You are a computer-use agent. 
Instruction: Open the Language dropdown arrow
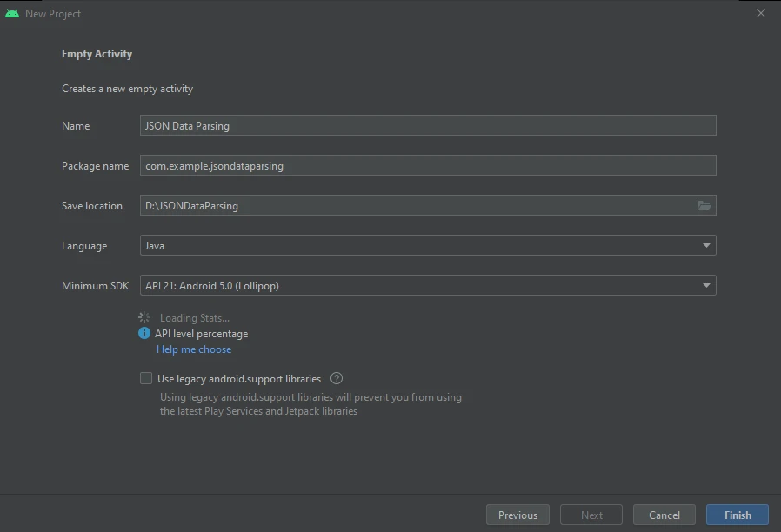click(706, 245)
